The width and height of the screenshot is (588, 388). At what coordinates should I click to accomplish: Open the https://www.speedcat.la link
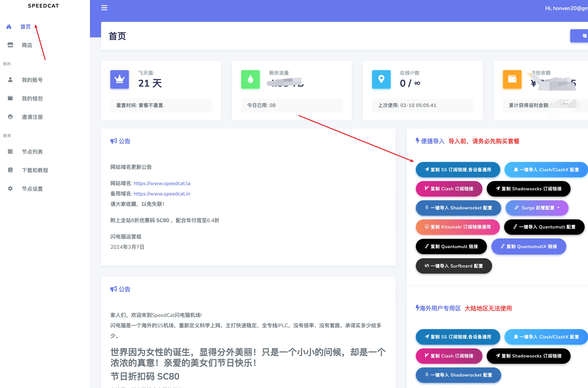162,183
